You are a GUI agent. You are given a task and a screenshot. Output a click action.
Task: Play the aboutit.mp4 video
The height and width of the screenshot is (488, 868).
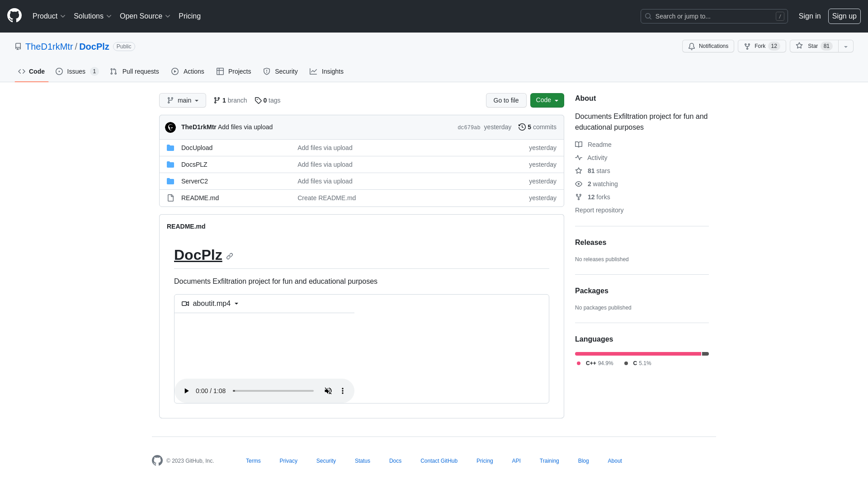[186, 391]
